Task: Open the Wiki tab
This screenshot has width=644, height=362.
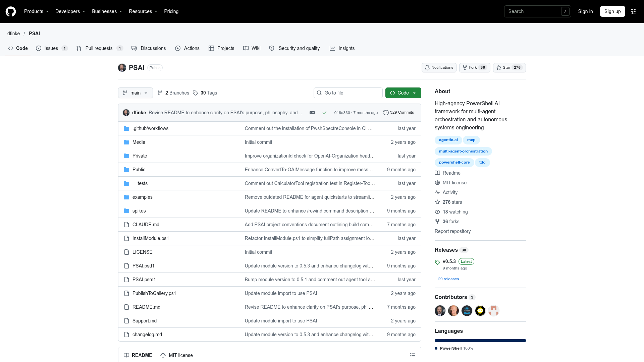Action: (x=252, y=48)
